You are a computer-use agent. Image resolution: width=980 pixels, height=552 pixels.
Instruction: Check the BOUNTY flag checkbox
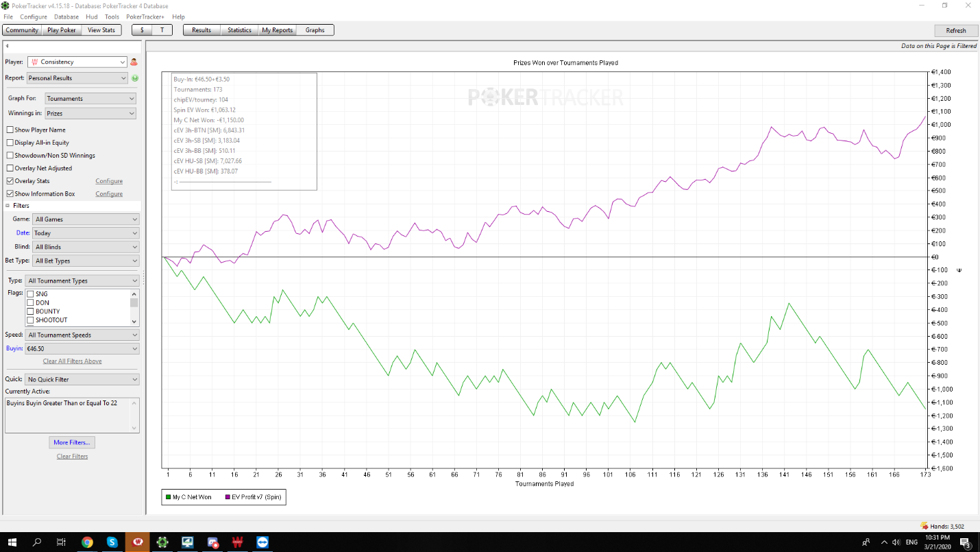[x=30, y=311]
